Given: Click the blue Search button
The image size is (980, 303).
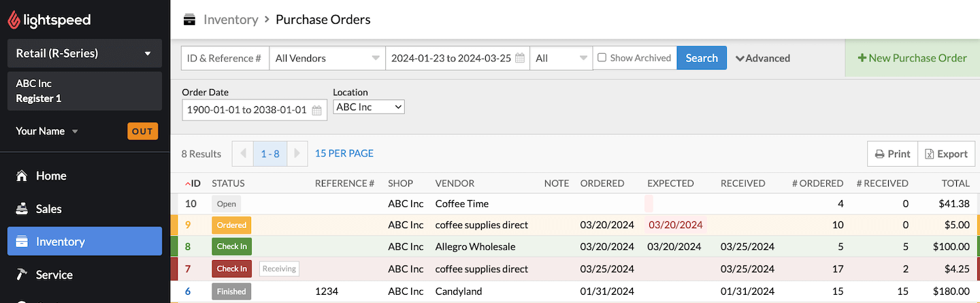Looking at the screenshot, I should pyautogui.click(x=701, y=59).
